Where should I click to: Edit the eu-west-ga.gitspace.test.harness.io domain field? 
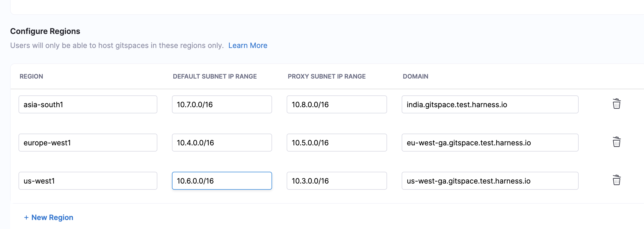coord(490,143)
